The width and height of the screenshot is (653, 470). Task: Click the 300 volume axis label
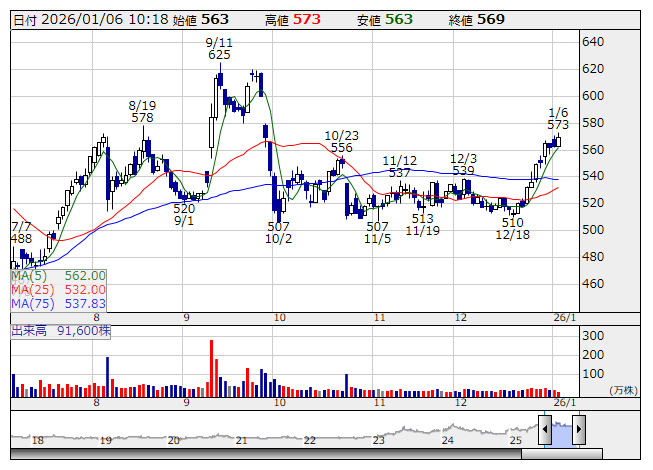[593, 336]
